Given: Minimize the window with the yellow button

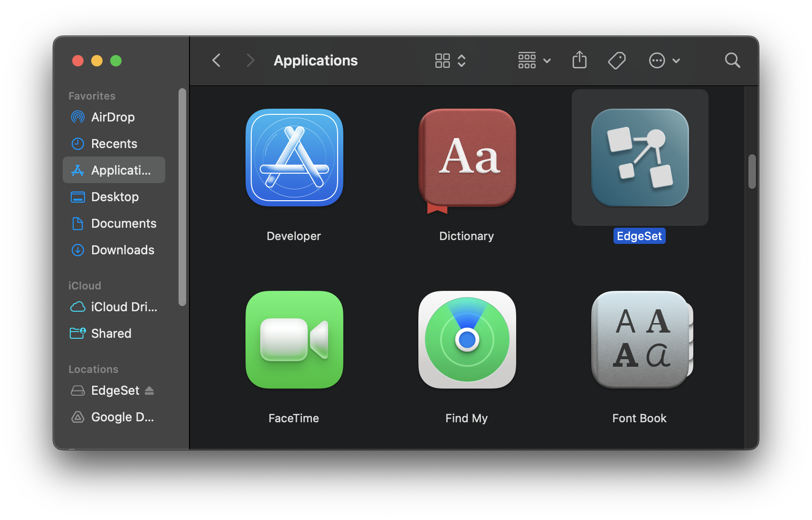Looking at the screenshot, I should pos(97,61).
